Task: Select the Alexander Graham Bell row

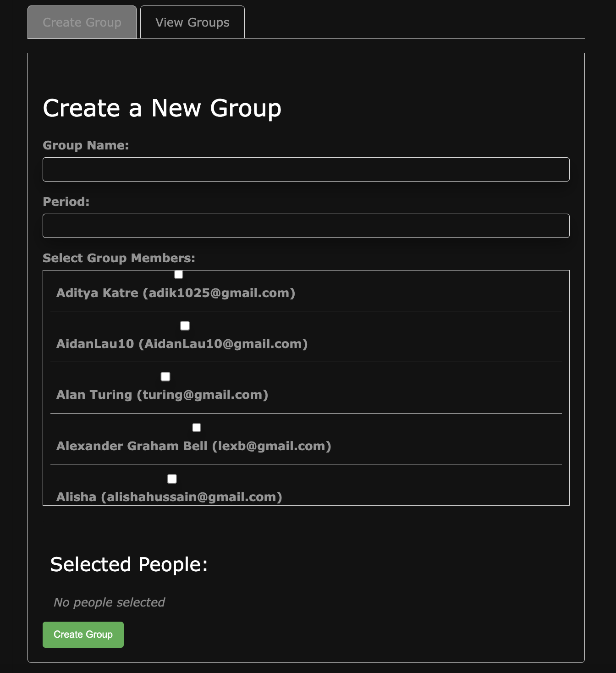Action: click(x=194, y=446)
